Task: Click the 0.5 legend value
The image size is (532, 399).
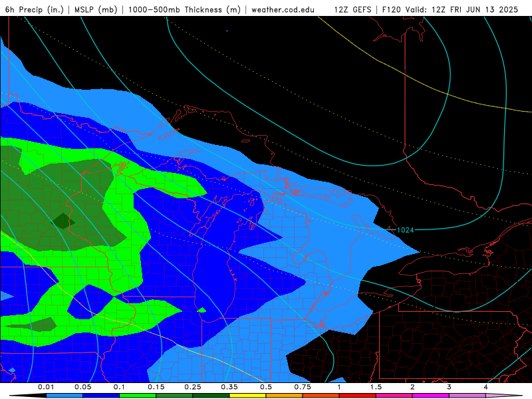Action: pyautogui.click(x=266, y=387)
